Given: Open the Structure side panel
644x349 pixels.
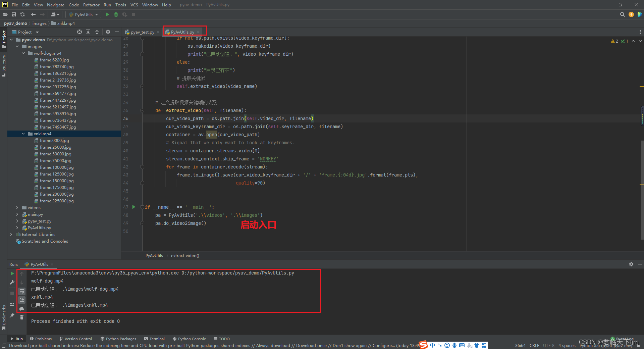Looking at the screenshot, I should tap(4, 66).
